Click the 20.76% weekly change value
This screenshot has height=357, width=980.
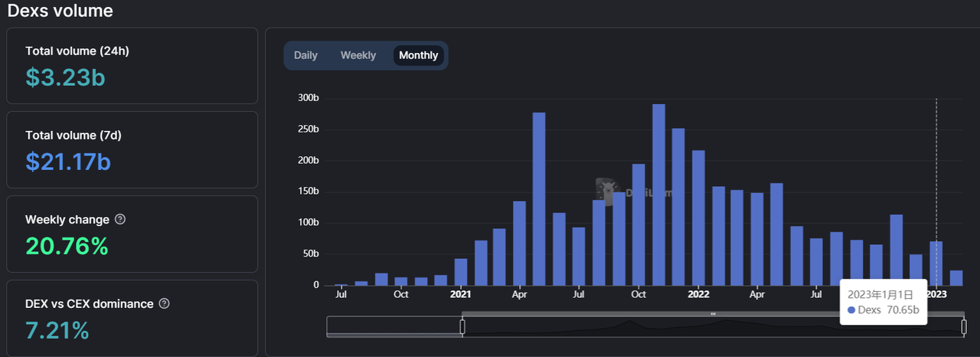click(x=67, y=247)
